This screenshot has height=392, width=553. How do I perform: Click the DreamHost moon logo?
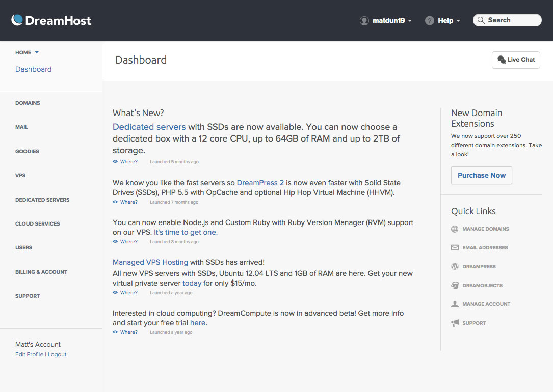[x=17, y=20]
